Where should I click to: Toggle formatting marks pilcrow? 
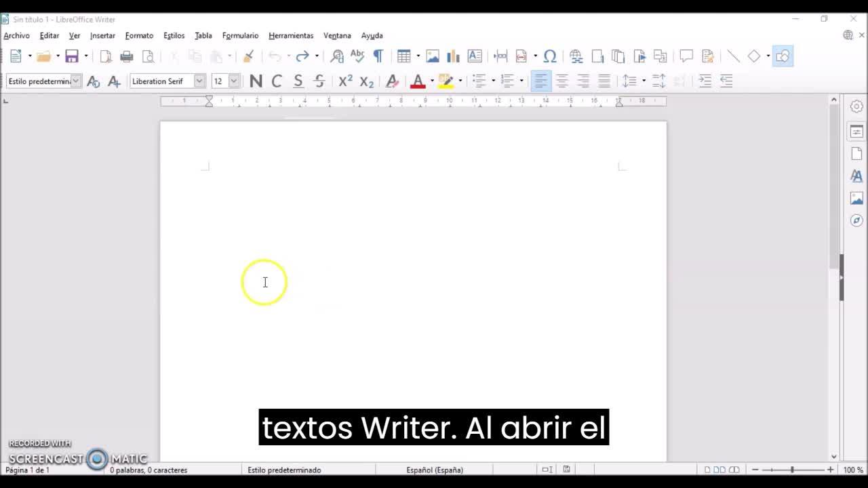coord(378,56)
